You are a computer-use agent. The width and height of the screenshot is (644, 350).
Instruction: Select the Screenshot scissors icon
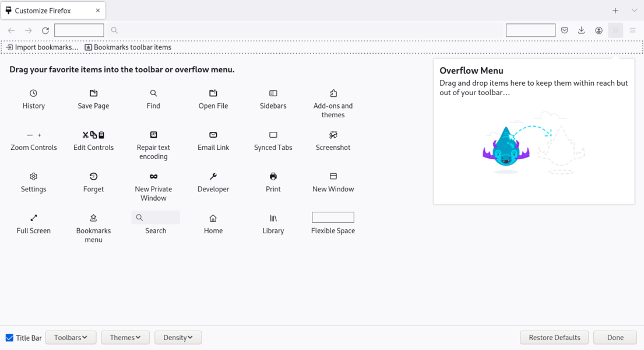tap(333, 135)
